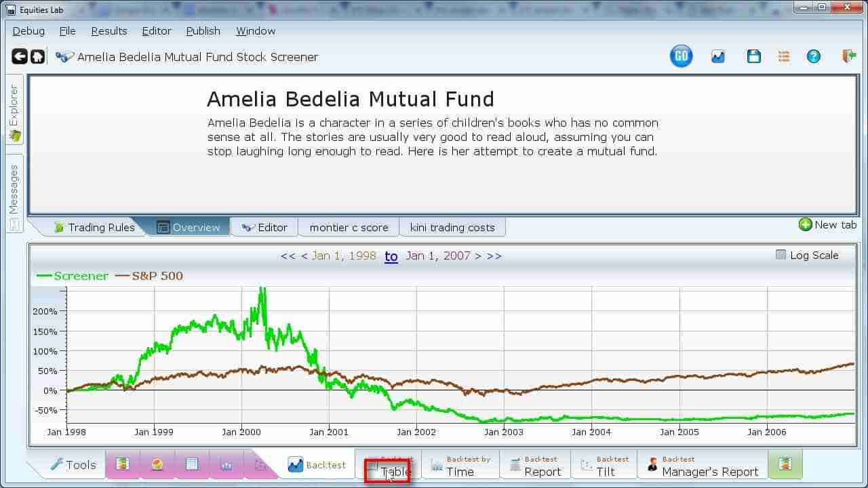868x488 pixels.
Task: Click the binoculars icon beside the screener title
Action: 65,57
